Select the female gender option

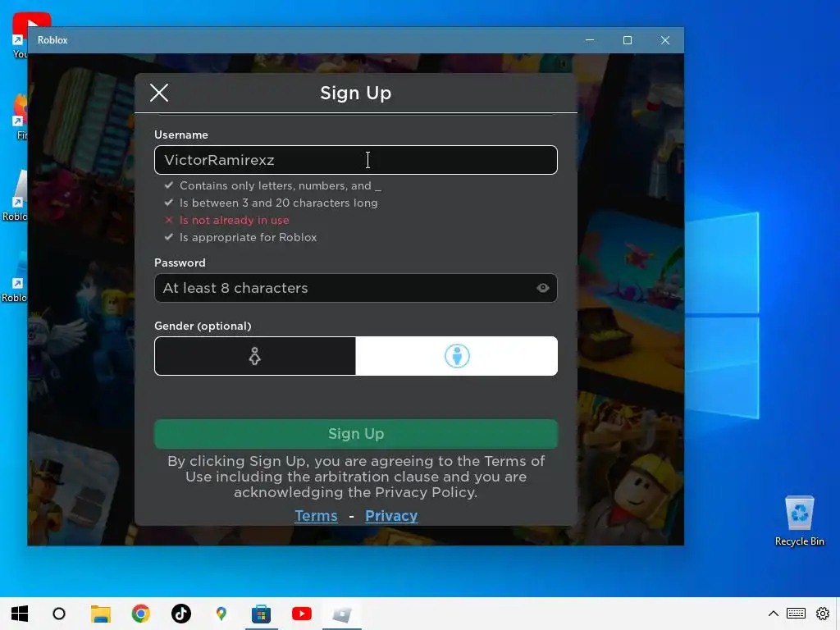point(255,356)
